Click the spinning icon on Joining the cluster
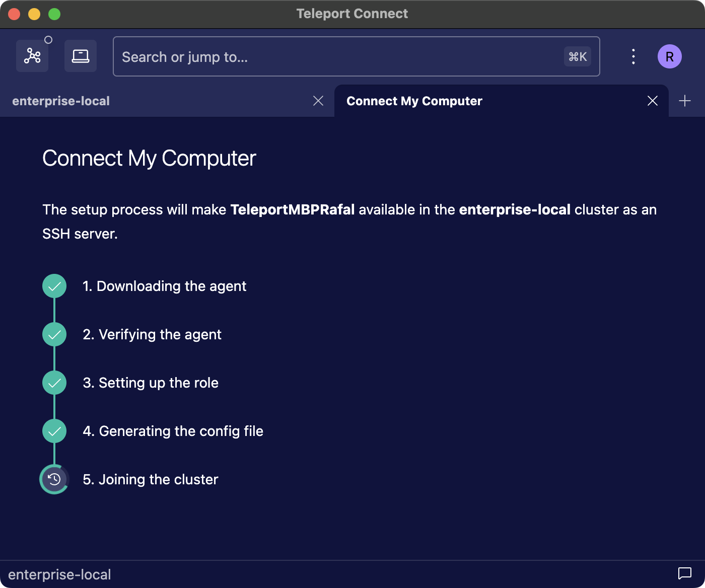 (54, 479)
